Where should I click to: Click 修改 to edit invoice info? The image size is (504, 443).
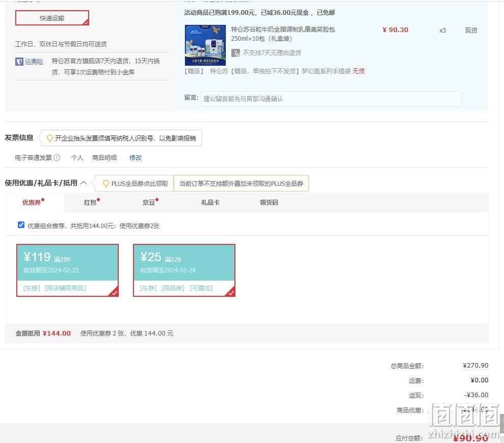coord(136,158)
